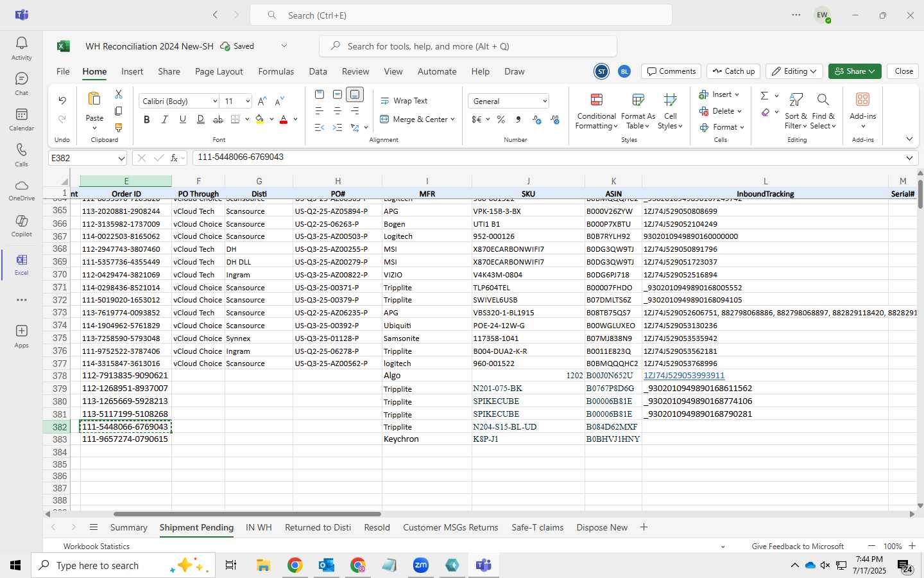Viewport: 924px width, 578px height.
Task: Click the Comments button
Action: (671, 71)
